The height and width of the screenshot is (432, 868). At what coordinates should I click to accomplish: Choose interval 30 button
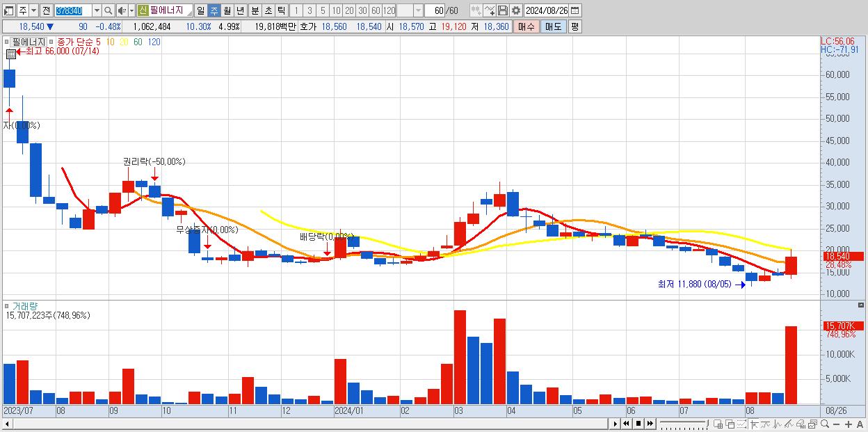(362, 10)
